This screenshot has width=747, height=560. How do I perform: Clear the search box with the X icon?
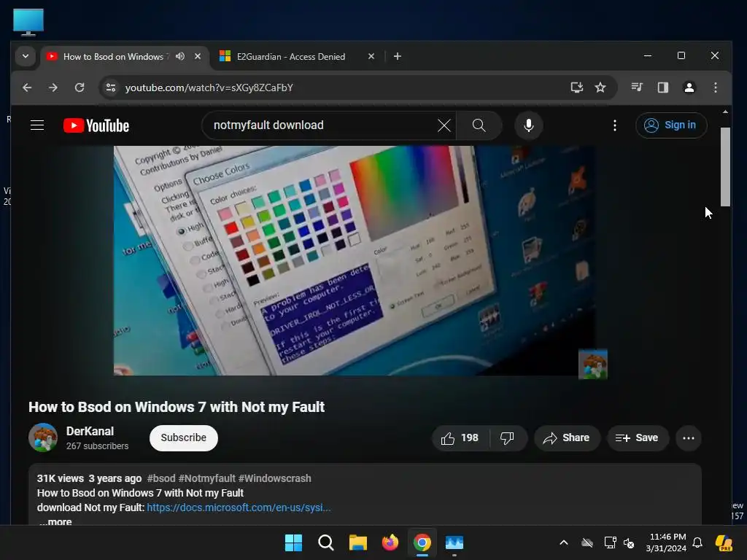(444, 125)
